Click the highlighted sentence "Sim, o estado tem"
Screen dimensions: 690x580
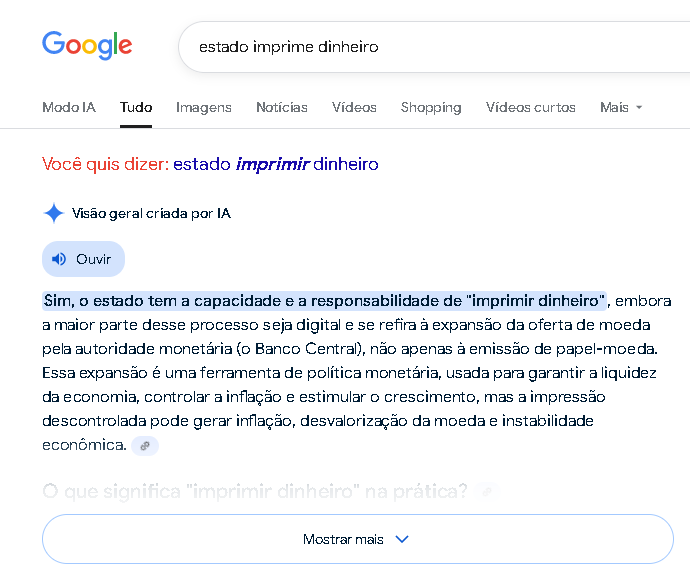coord(324,301)
